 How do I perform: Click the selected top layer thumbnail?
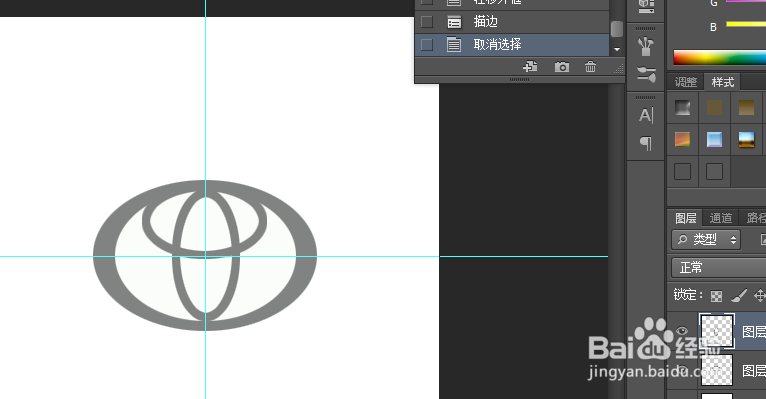(x=717, y=332)
